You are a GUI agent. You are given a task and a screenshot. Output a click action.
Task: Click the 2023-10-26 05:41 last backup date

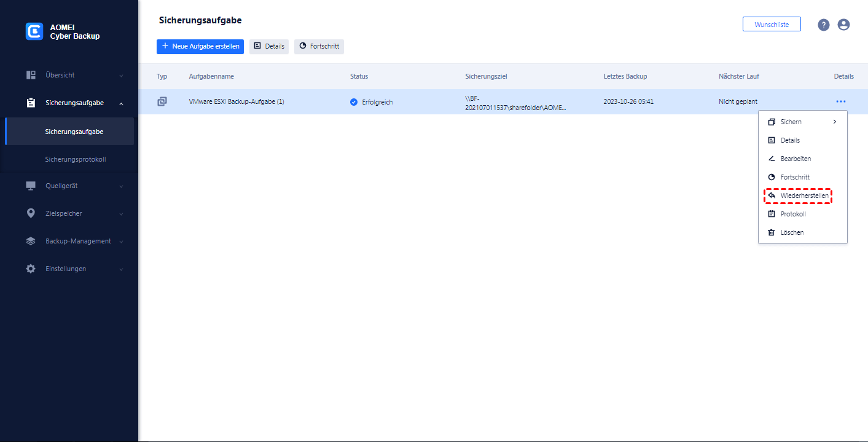pyautogui.click(x=628, y=101)
